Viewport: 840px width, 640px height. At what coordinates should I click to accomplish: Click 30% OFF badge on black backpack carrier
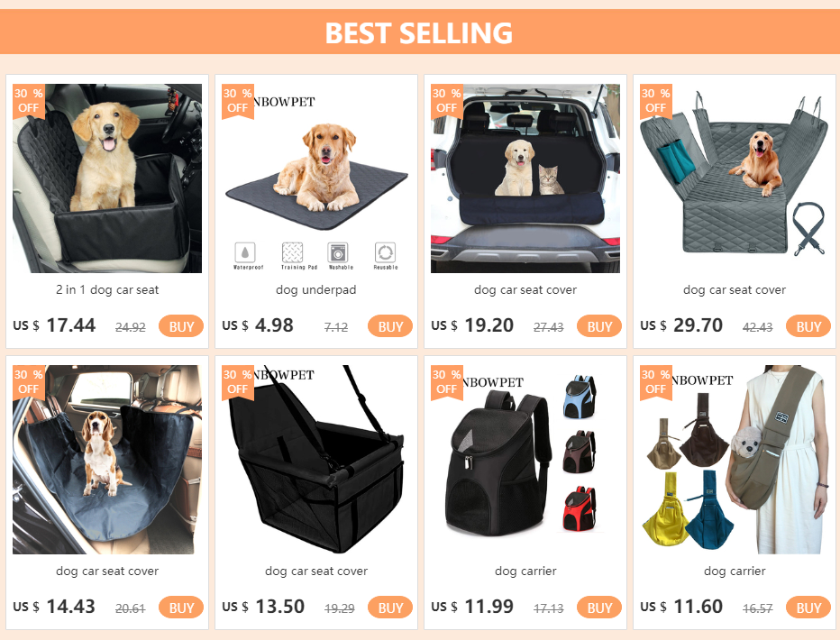click(446, 382)
